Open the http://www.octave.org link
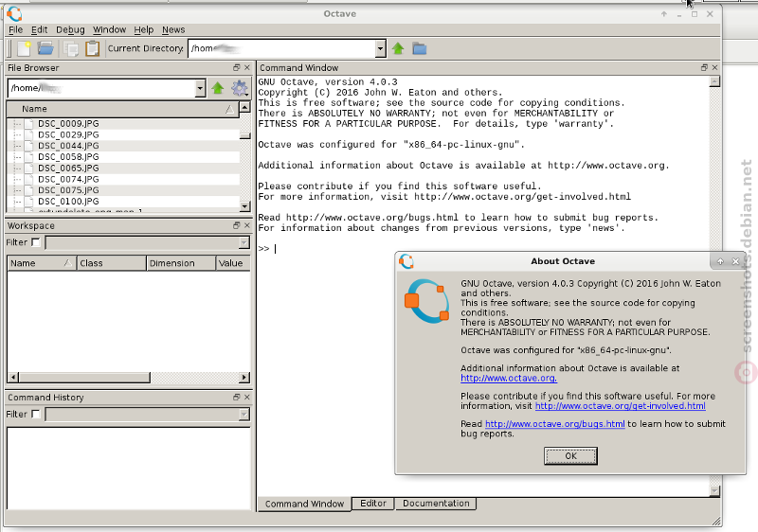Image resolution: width=758 pixels, height=532 pixels. point(509,378)
